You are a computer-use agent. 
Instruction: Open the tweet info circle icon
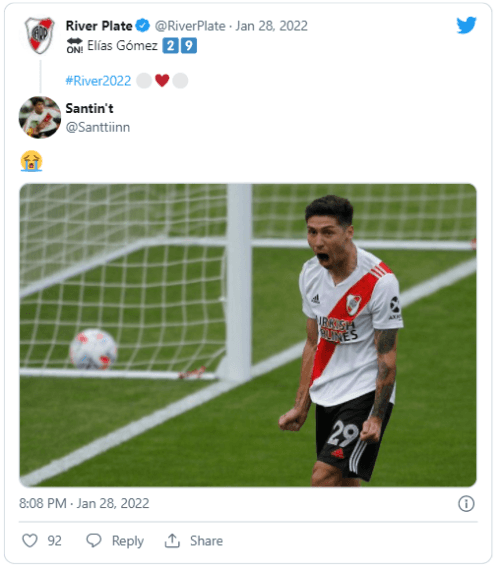pyautogui.click(x=466, y=504)
